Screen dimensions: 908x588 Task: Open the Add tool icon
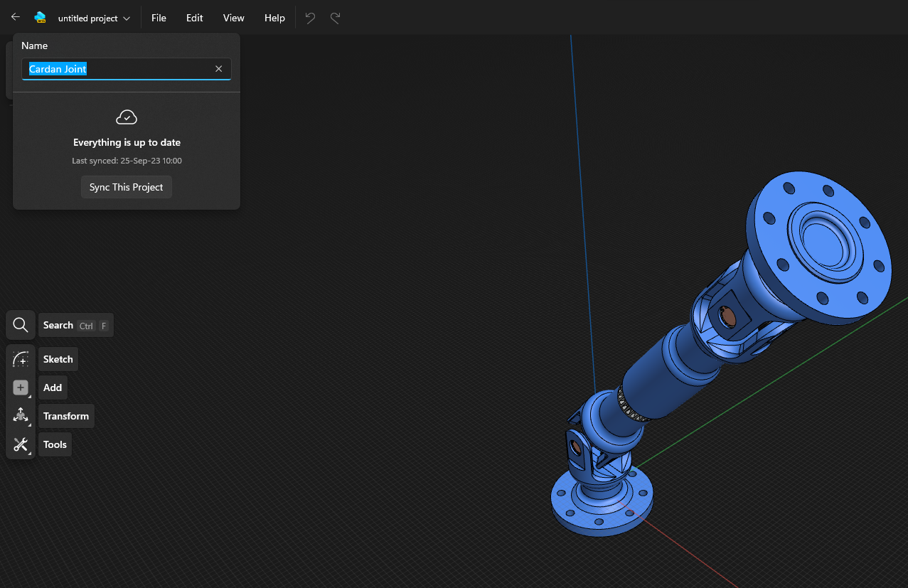21,387
